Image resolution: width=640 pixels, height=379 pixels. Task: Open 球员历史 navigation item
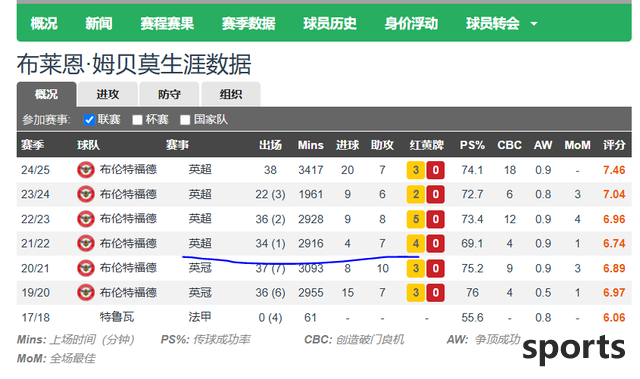coord(330,23)
